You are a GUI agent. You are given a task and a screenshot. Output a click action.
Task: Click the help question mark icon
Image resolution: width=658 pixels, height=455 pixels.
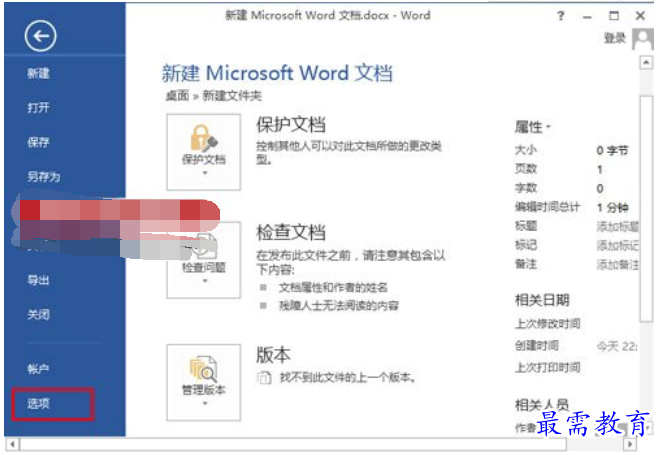[561, 16]
